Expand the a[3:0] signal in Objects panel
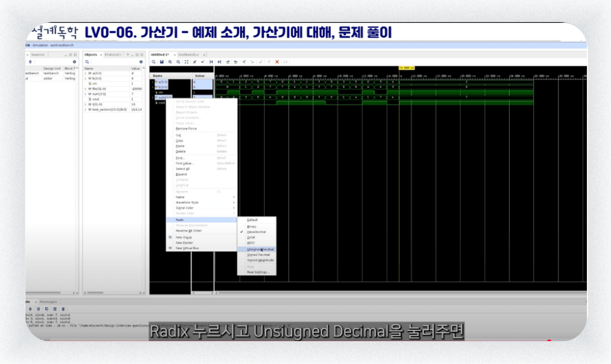The height and width of the screenshot is (364, 611). [85, 73]
